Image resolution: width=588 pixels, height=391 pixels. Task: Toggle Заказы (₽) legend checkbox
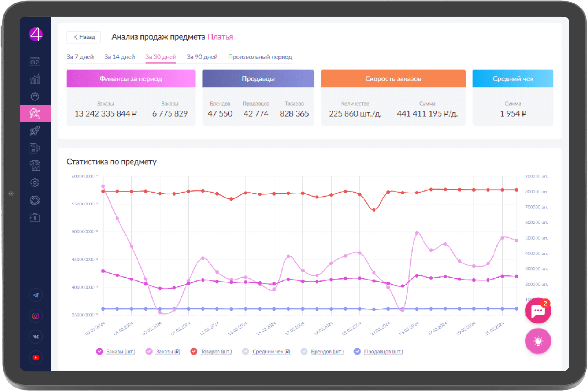point(149,351)
